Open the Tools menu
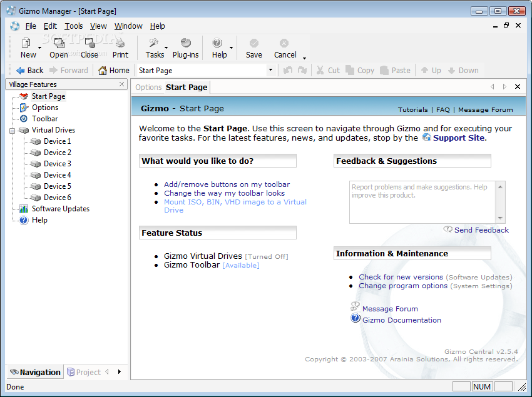The height and width of the screenshot is (397, 532). [73, 26]
